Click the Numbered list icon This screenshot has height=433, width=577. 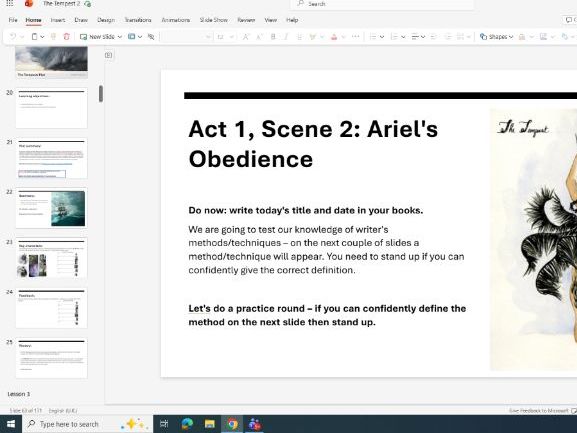394,37
